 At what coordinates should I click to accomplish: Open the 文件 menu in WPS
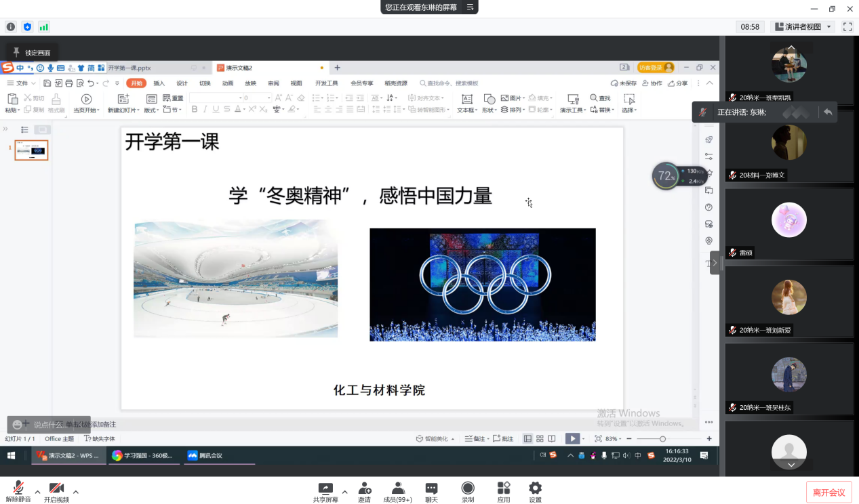coord(22,83)
